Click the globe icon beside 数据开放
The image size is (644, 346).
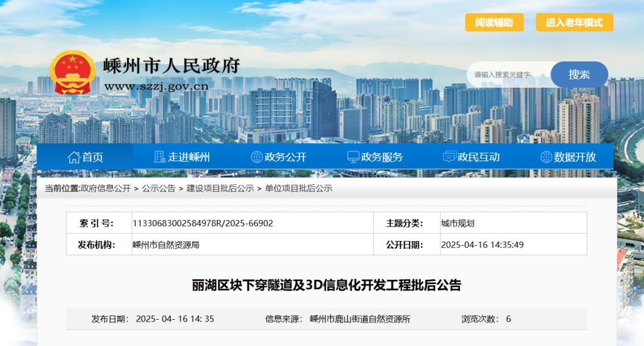point(546,157)
